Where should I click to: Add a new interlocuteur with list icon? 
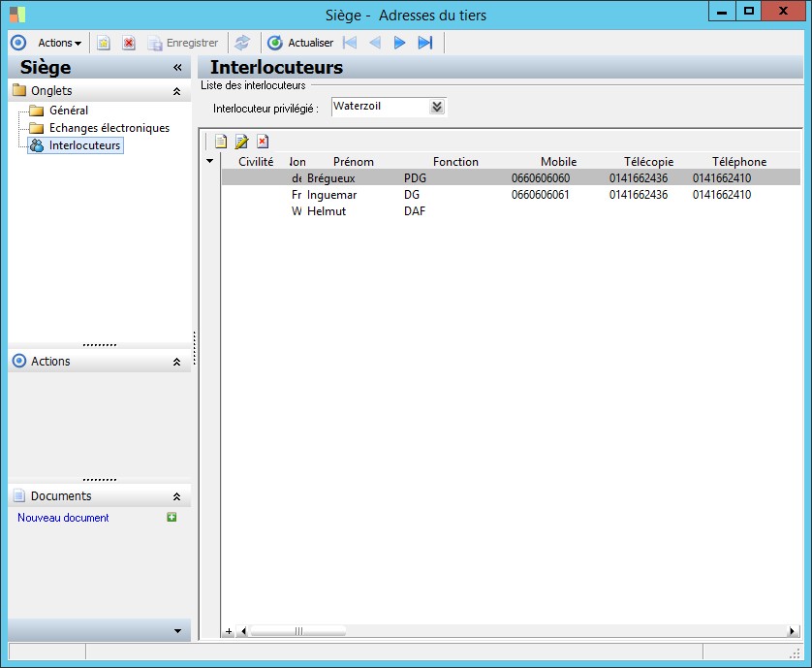221,142
